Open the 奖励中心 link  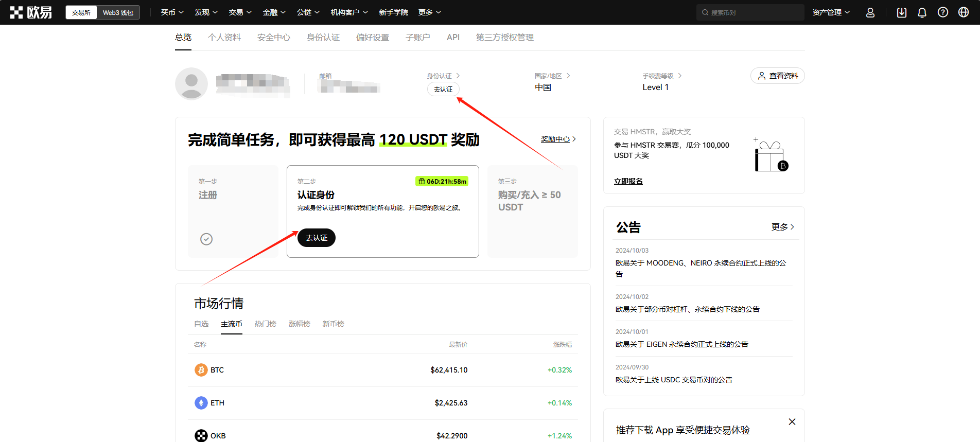[558, 139]
